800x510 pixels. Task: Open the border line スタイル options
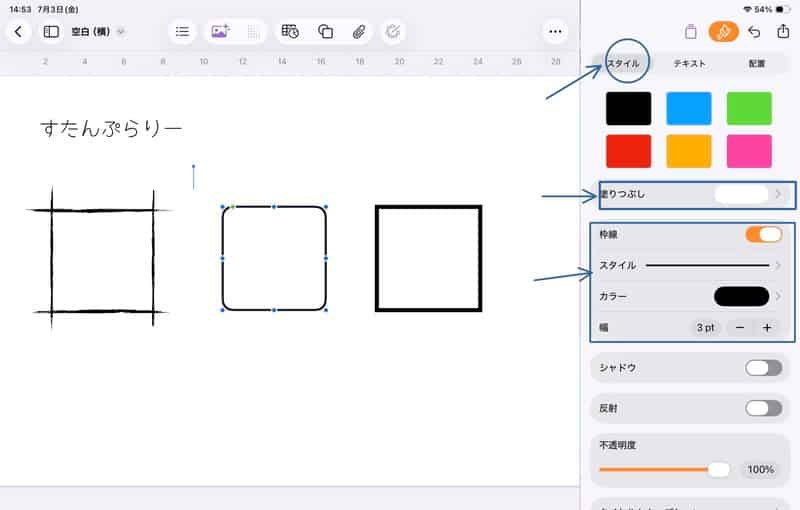click(x=690, y=265)
